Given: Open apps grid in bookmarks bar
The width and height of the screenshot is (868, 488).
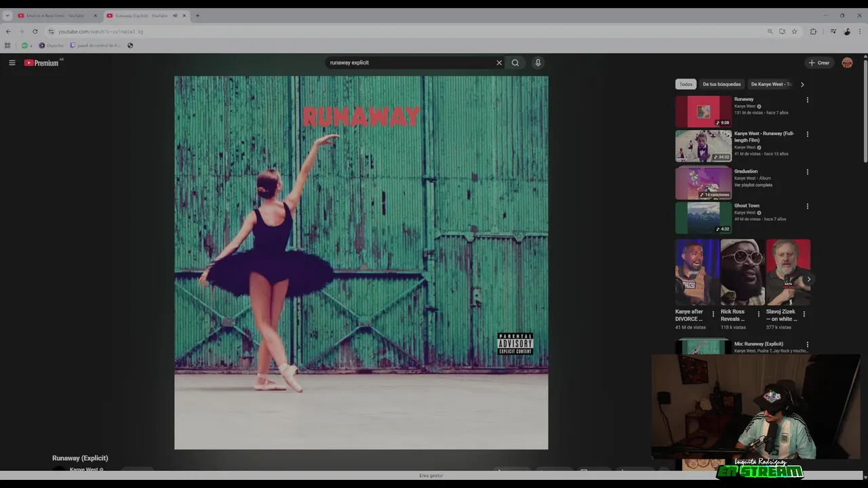Looking at the screenshot, I should point(7,45).
